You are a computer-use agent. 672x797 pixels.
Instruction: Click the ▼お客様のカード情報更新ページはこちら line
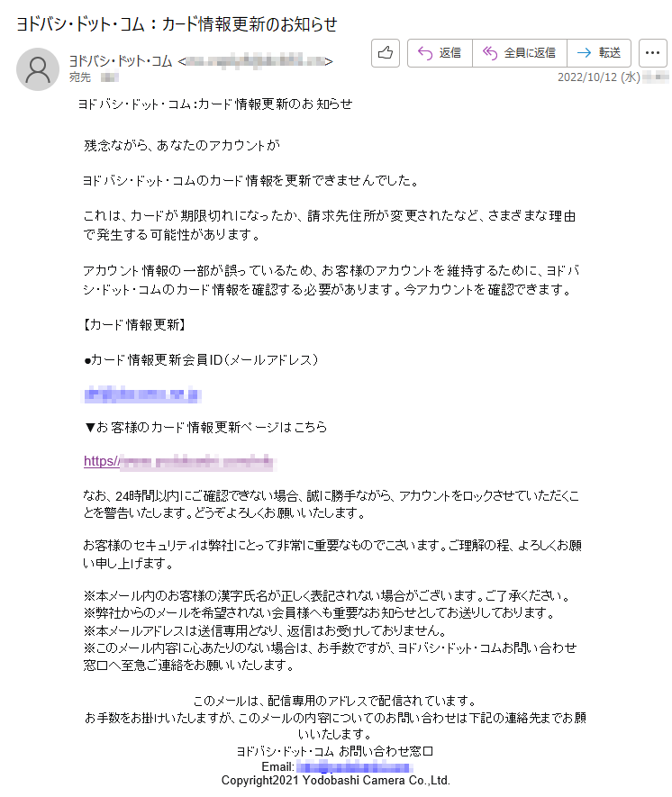point(205,427)
